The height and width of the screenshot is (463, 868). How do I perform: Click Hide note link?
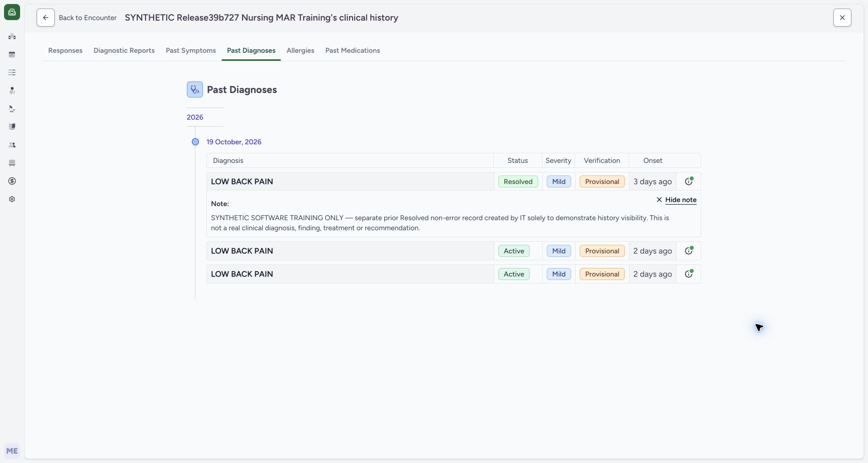(676, 200)
